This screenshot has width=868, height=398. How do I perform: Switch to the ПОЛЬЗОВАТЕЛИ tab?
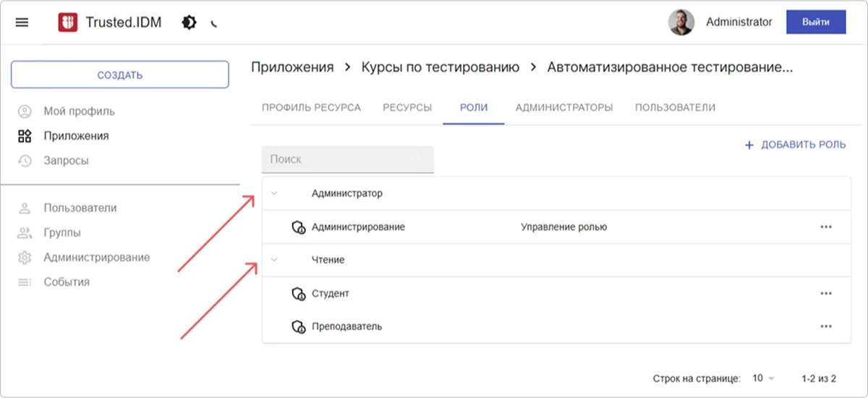coord(676,107)
